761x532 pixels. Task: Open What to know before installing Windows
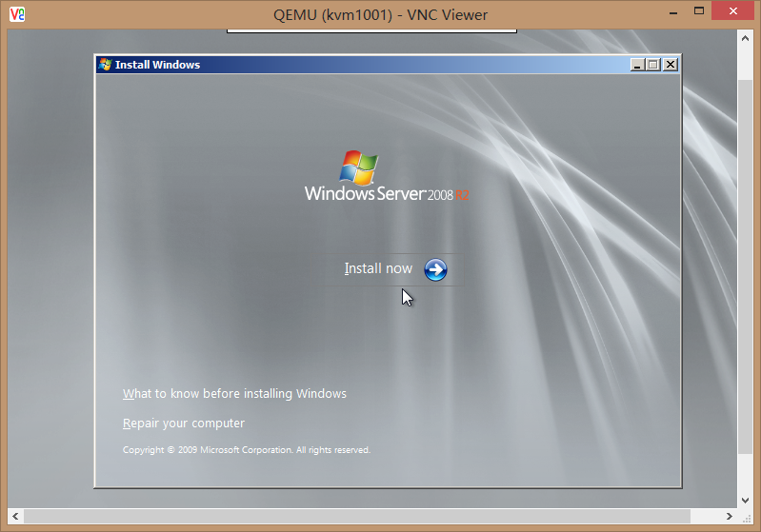click(234, 393)
